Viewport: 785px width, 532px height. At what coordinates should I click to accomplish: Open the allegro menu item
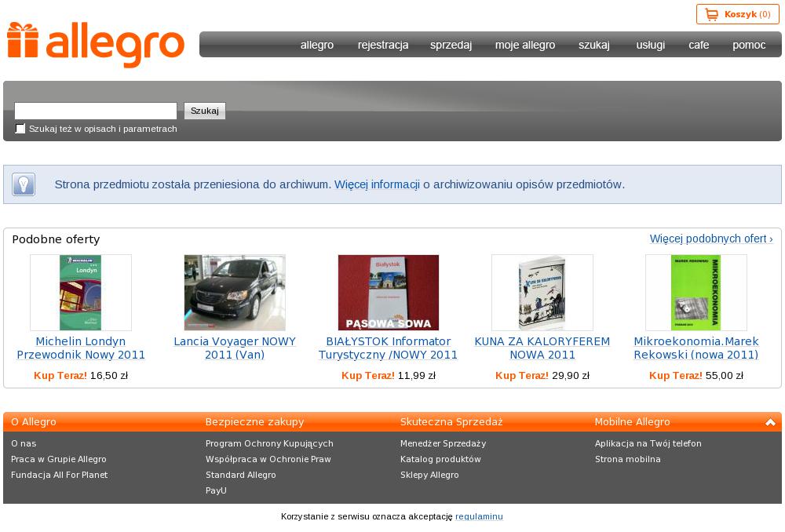317,45
